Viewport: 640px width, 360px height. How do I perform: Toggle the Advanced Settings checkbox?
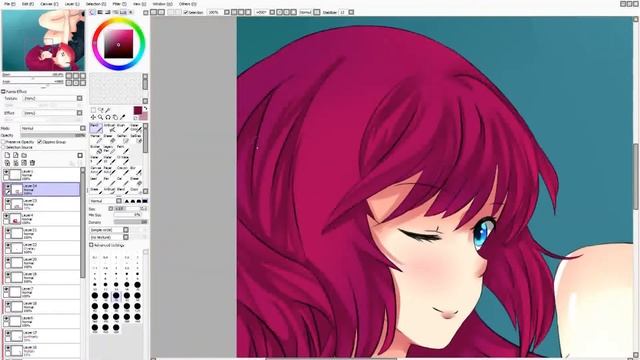[x=91, y=245]
